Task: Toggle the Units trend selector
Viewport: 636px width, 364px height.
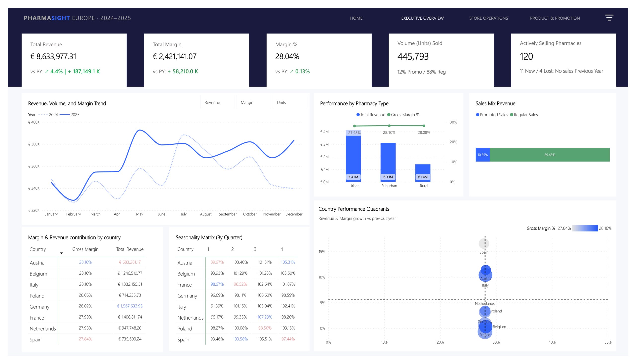Action: 290,102
